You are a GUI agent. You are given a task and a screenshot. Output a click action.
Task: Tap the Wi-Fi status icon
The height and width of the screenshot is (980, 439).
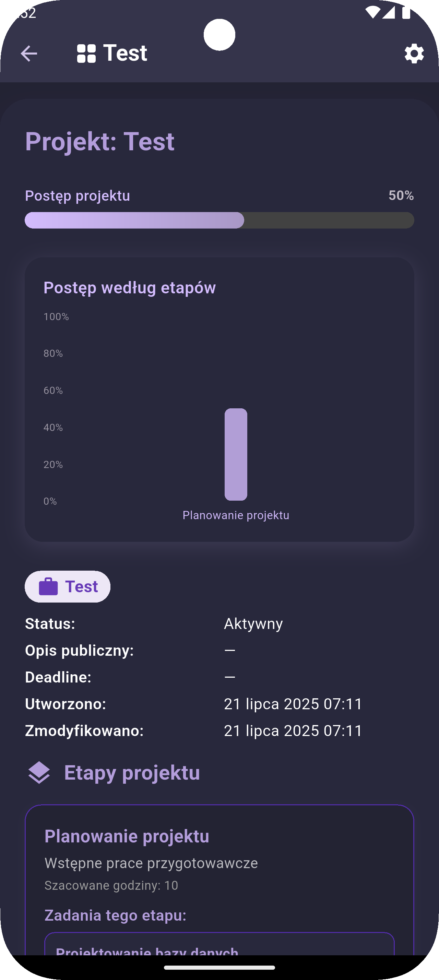tap(372, 12)
